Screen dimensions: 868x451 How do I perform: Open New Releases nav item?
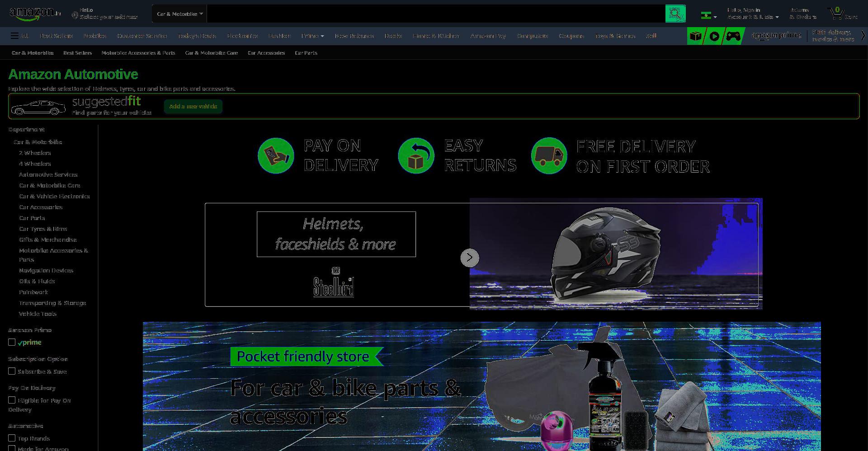(x=354, y=36)
